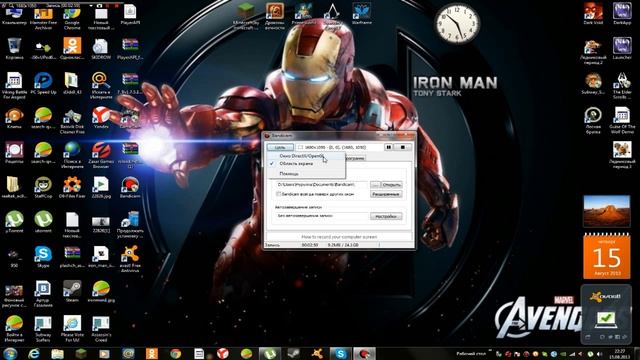
Task: Open Hamster Free Archiver shortcut
Action: [43, 18]
